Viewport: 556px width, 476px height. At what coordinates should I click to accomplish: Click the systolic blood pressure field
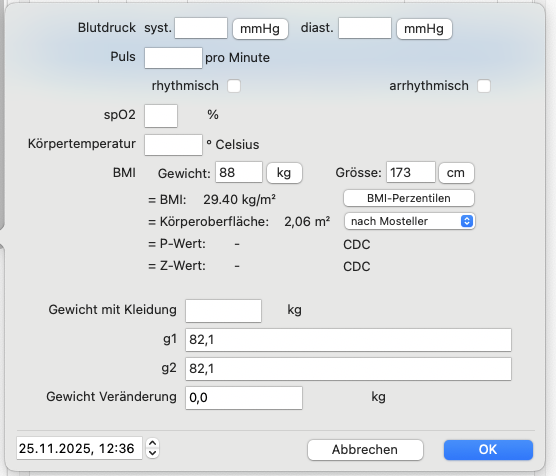(201, 28)
